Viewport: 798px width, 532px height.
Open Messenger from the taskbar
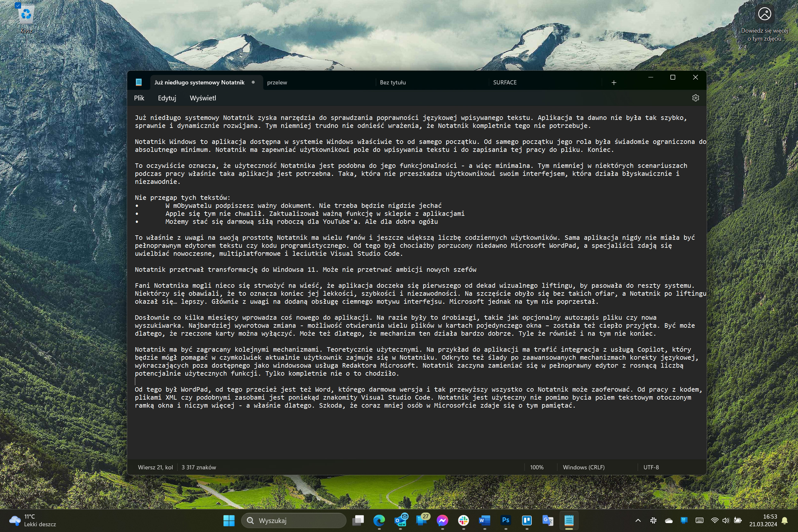(442, 520)
